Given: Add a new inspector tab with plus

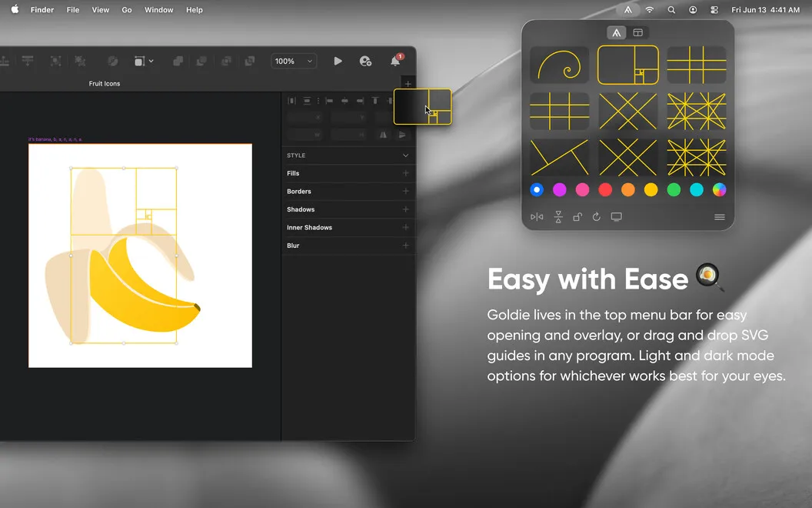Looking at the screenshot, I should pyautogui.click(x=408, y=84).
